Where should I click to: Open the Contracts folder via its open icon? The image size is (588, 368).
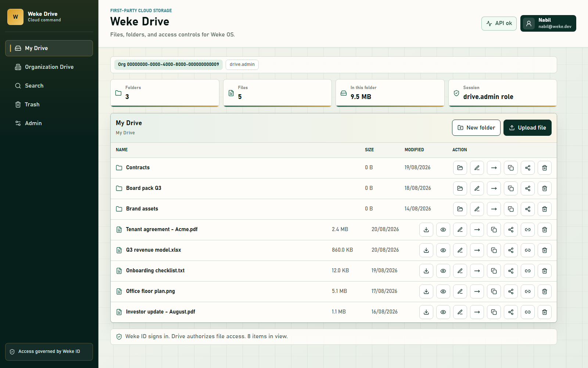(460, 168)
